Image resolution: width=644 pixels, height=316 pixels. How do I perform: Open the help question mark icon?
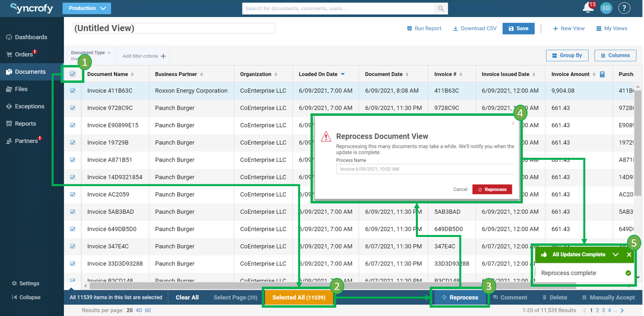pos(624,8)
